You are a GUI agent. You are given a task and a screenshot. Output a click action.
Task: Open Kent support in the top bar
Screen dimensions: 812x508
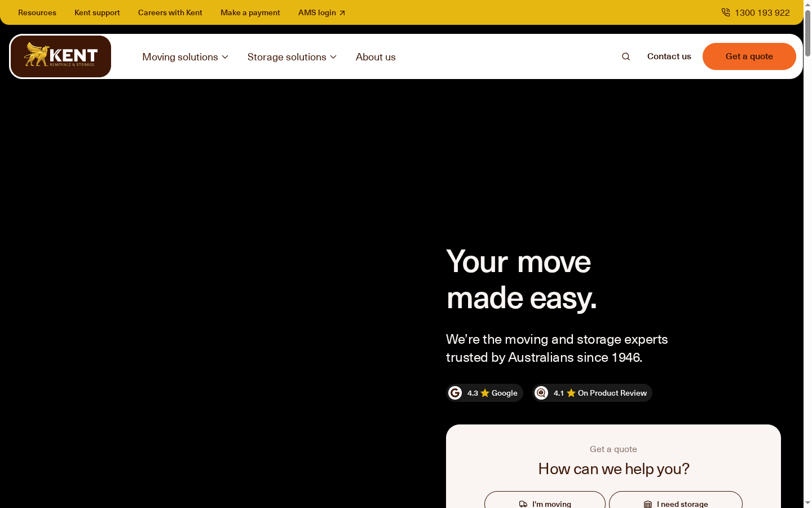point(97,12)
